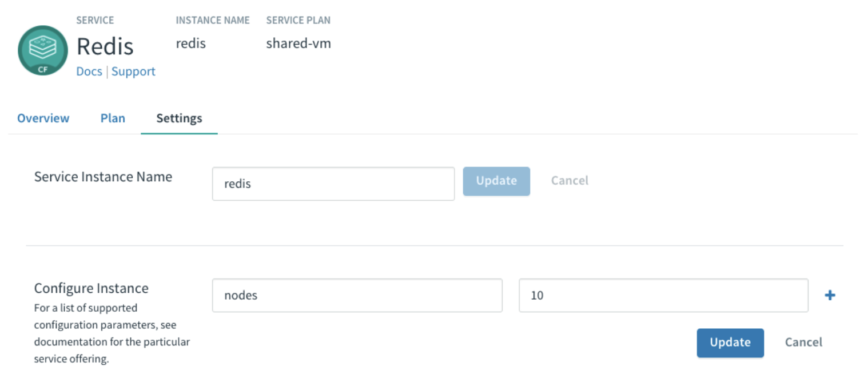Screen dimensions: 868x390
Task: Click Update under Configure Instance
Action: pos(730,343)
